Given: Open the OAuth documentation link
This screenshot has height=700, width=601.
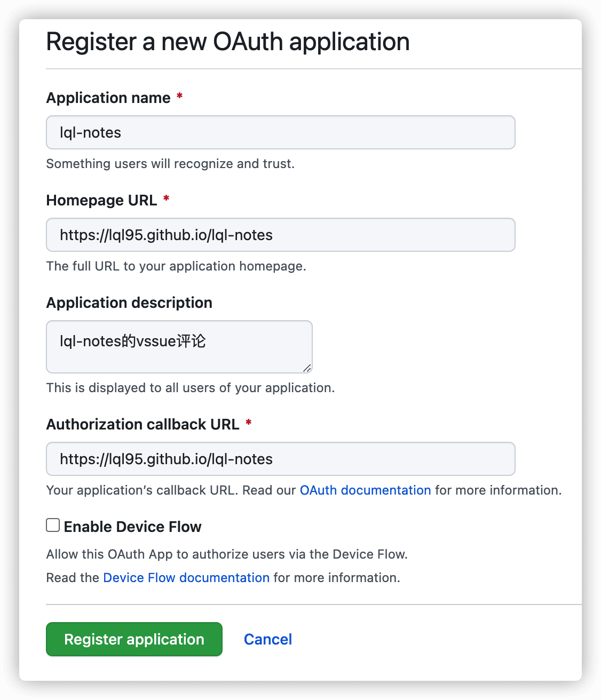Looking at the screenshot, I should [365, 490].
